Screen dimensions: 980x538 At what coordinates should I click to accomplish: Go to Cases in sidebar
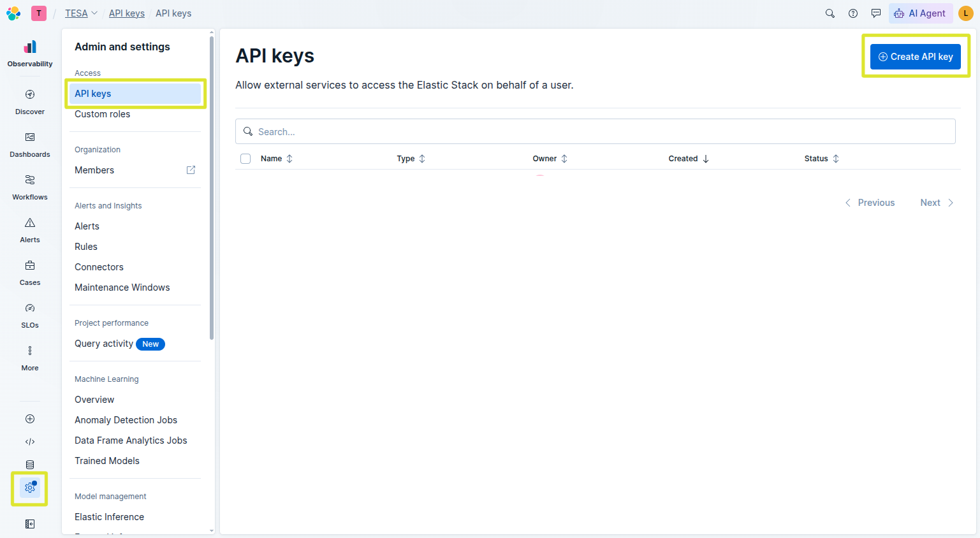tap(30, 273)
